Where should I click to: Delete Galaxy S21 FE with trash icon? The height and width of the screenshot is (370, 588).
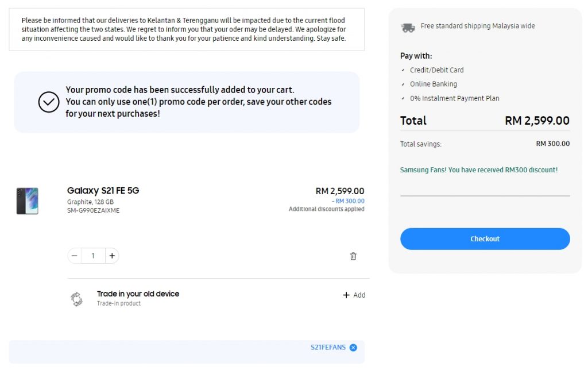pos(353,256)
